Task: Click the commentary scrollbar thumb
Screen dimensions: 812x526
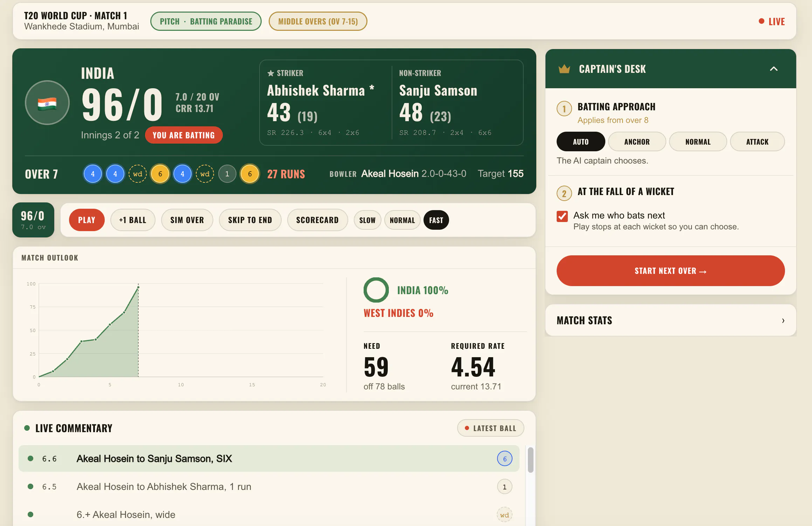Action: 530,460
